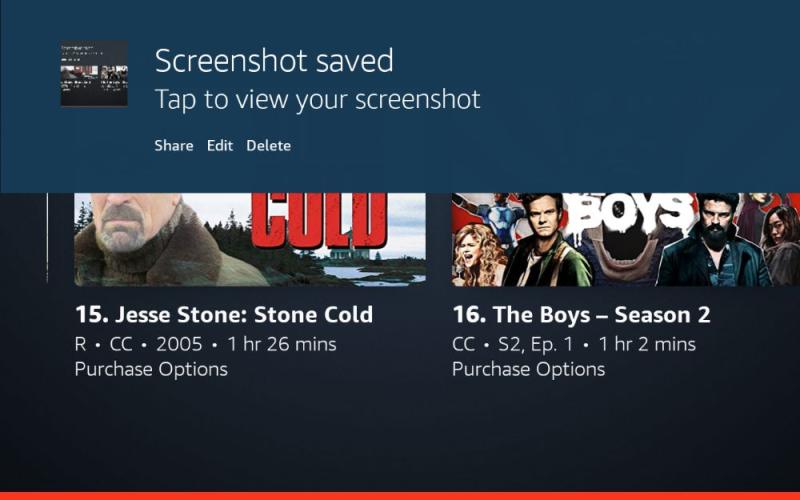Delete the saved screenshot
Viewport: 800px width, 500px height.
(268, 145)
